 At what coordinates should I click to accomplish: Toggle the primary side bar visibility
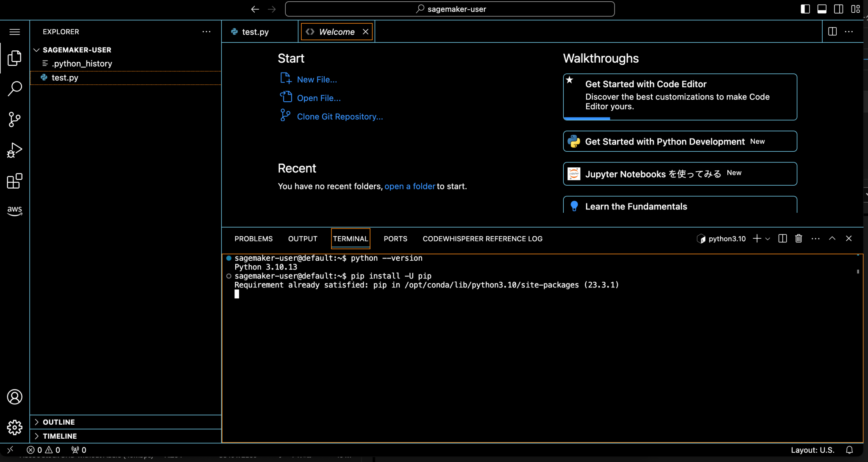coord(805,8)
